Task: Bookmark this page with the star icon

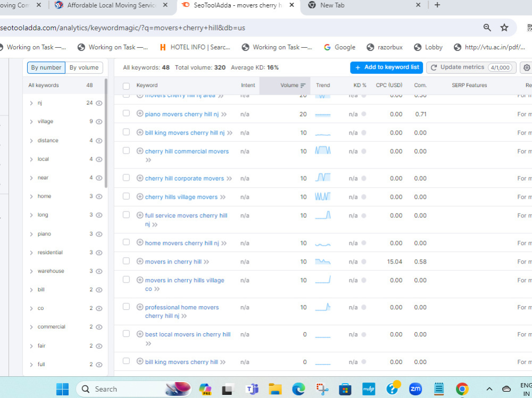Action: (504, 28)
